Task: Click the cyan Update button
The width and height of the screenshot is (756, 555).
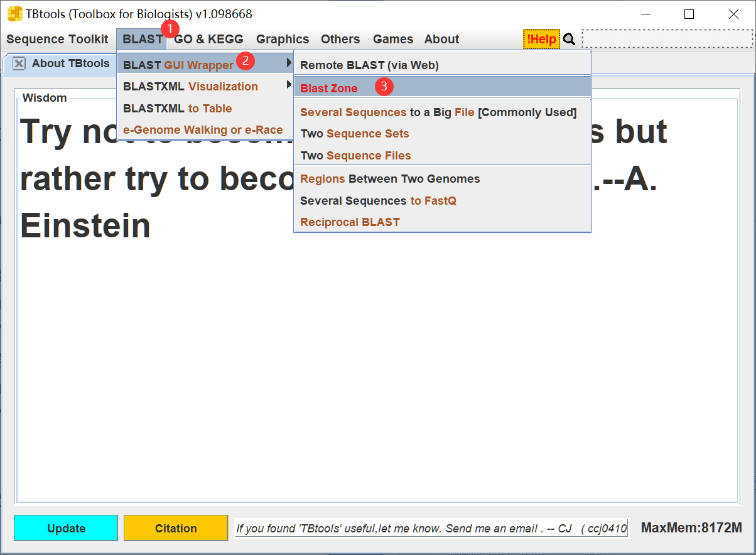Action: [66, 528]
